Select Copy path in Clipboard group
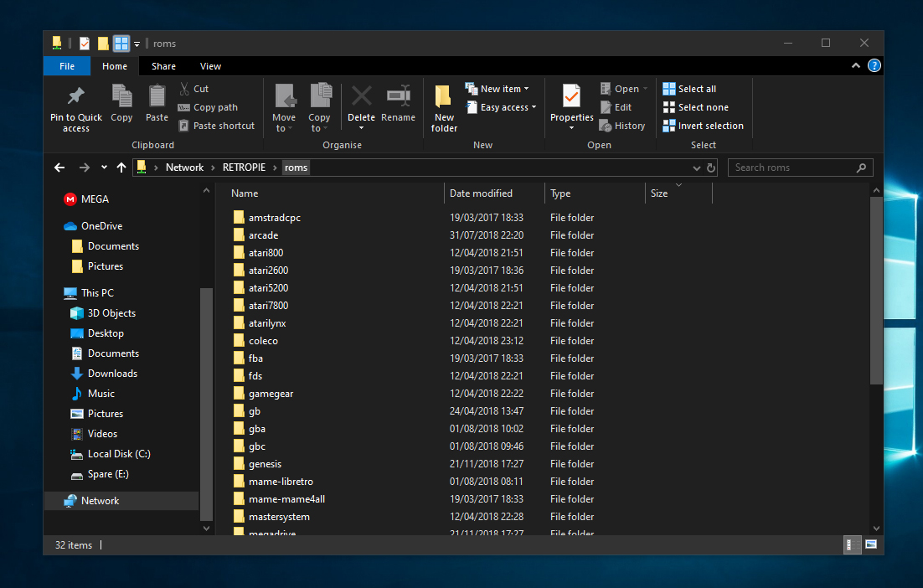Image resolution: width=923 pixels, height=588 pixels. (208, 107)
